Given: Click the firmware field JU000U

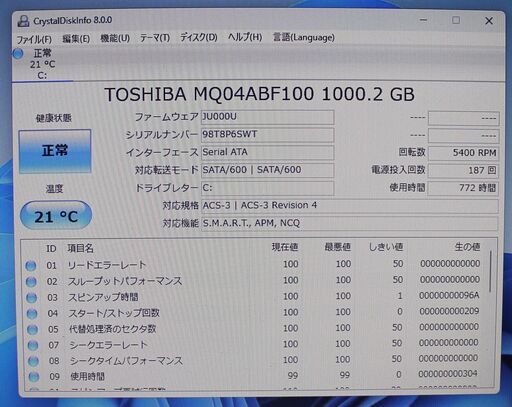Looking at the screenshot, I should [x=267, y=117].
